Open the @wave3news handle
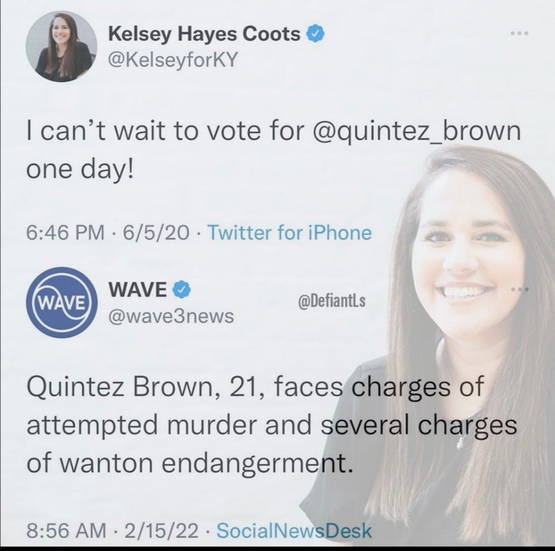 (x=171, y=316)
